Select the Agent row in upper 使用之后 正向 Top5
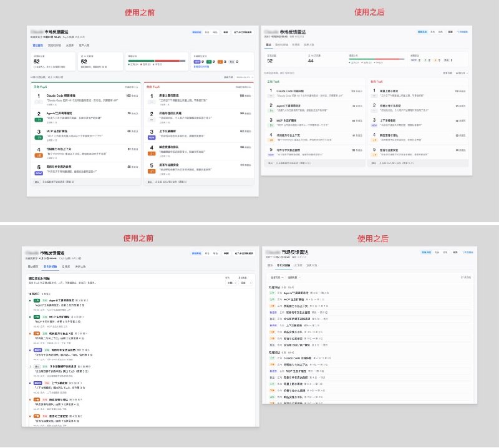The height and width of the screenshot is (448, 499). pyautogui.click(x=315, y=107)
